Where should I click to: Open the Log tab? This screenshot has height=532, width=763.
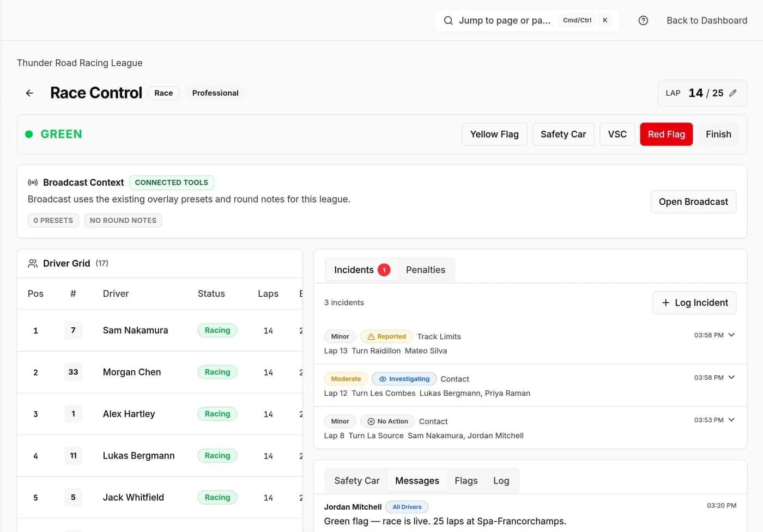point(501,481)
